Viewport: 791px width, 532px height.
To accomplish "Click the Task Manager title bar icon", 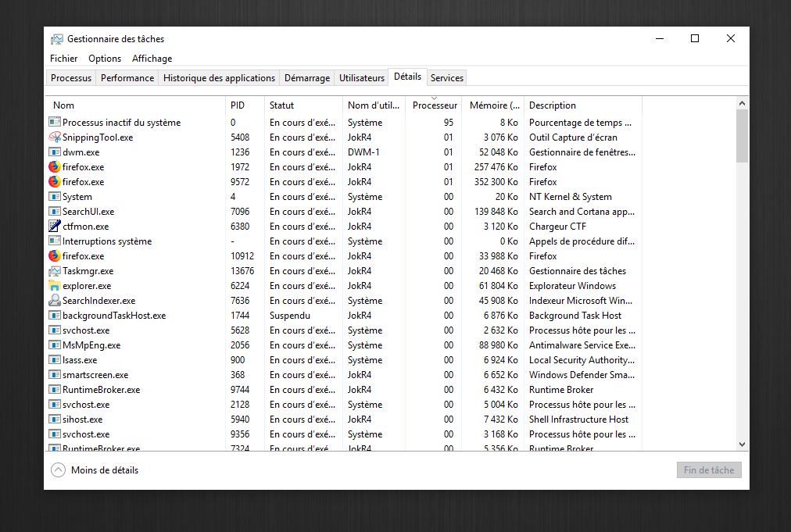I will 57,39.
